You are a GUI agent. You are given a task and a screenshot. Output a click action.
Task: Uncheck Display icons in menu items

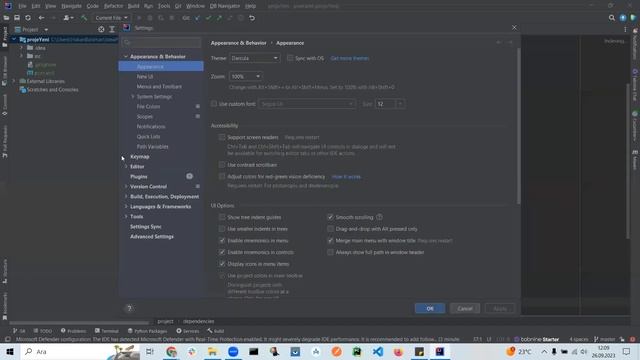(222, 264)
